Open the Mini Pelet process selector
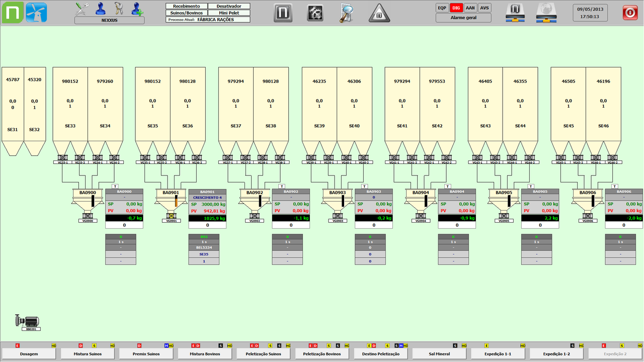The width and height of the screenshot is (644, 362). pos(229,13)
